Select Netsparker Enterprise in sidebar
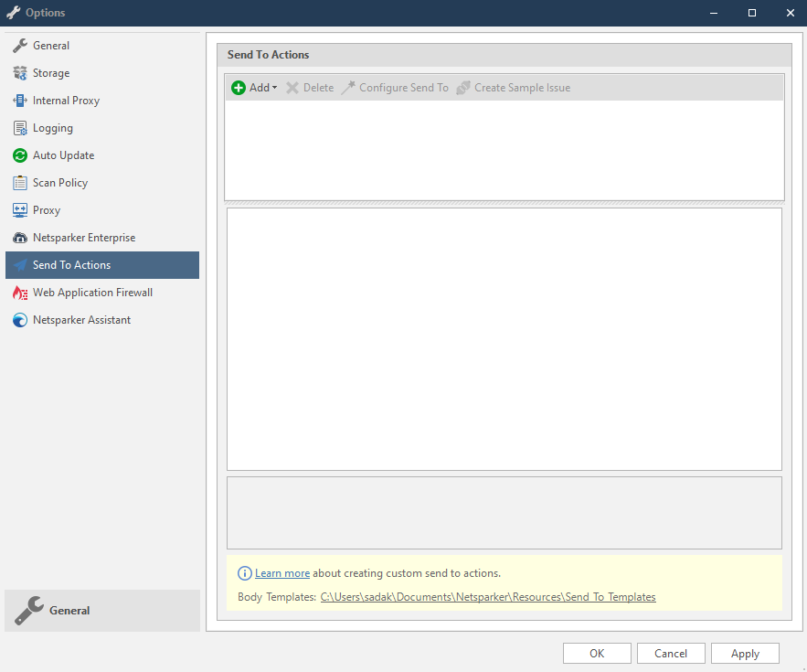The image size is (807, 672). click(x=83, y=238)
